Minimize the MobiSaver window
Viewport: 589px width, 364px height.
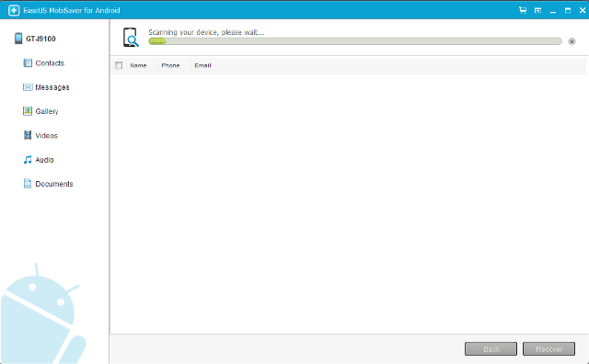(x=553, y=11)
